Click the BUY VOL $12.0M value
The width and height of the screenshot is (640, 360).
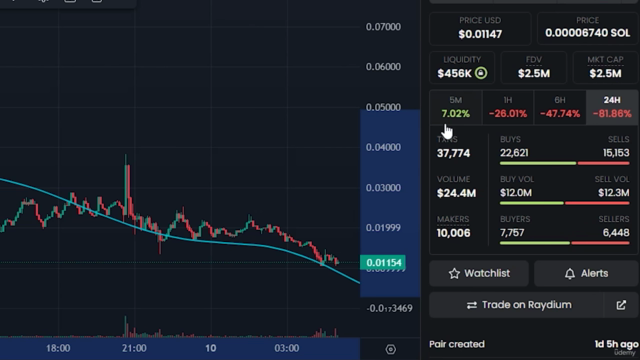[516, 193]
